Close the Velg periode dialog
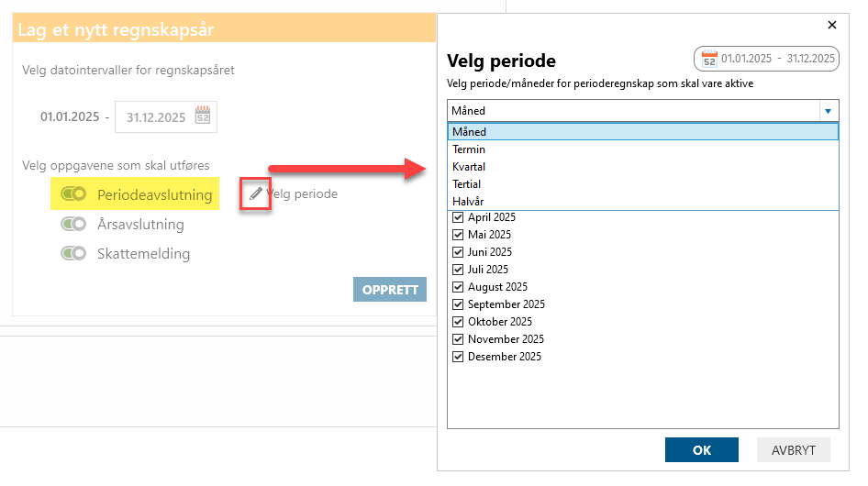868x486 pixels. (831, 25)
